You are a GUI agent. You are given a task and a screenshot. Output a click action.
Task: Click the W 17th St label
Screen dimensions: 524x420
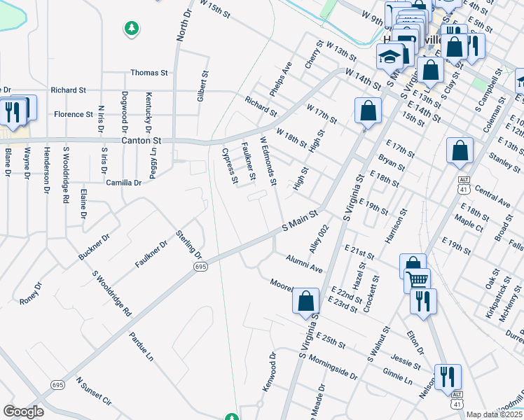click(322, 113)
